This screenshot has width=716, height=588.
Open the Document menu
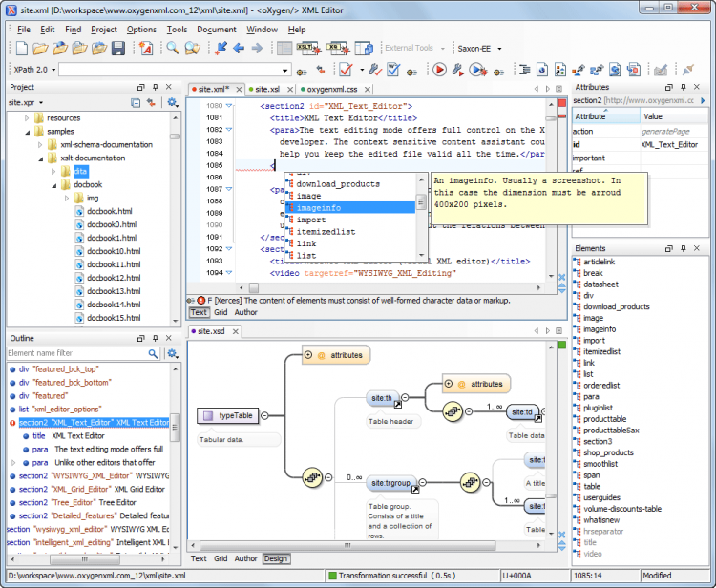pyautogui.click(x=216, y=30)
